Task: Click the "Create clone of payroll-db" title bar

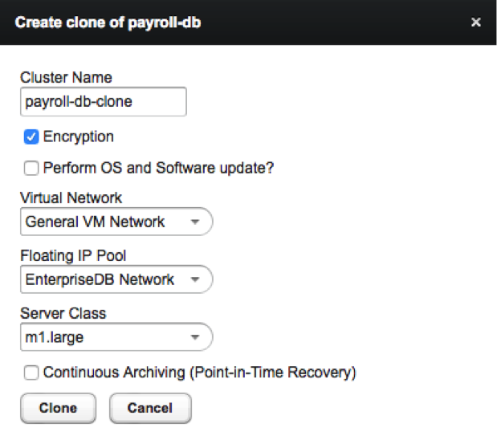Action: [108, 22]
